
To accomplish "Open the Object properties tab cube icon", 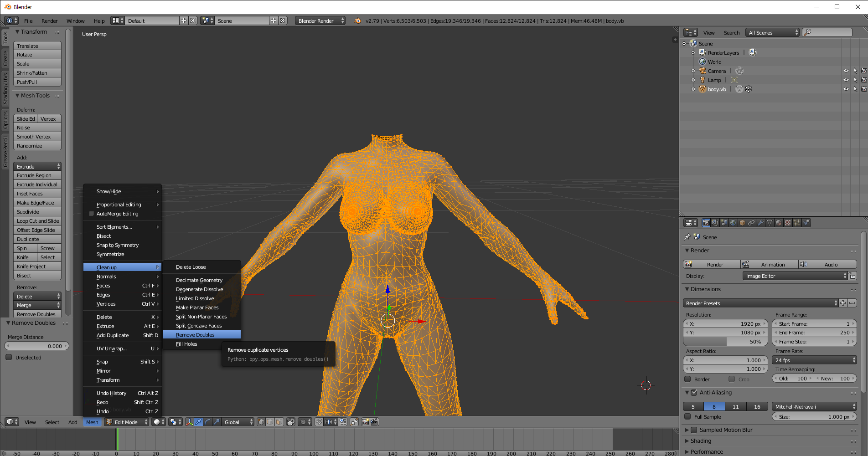I will coord(742,223).
